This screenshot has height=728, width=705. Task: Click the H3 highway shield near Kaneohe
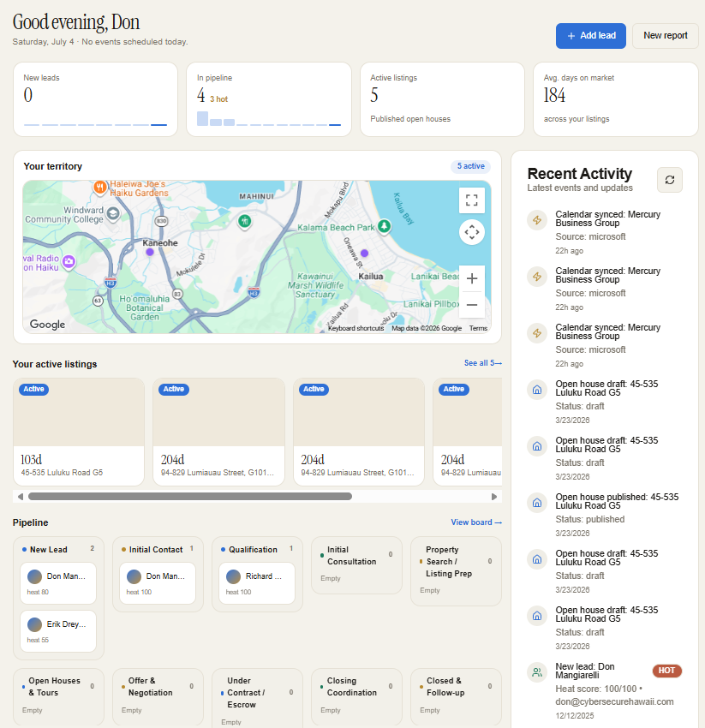(x=110, y=283)
